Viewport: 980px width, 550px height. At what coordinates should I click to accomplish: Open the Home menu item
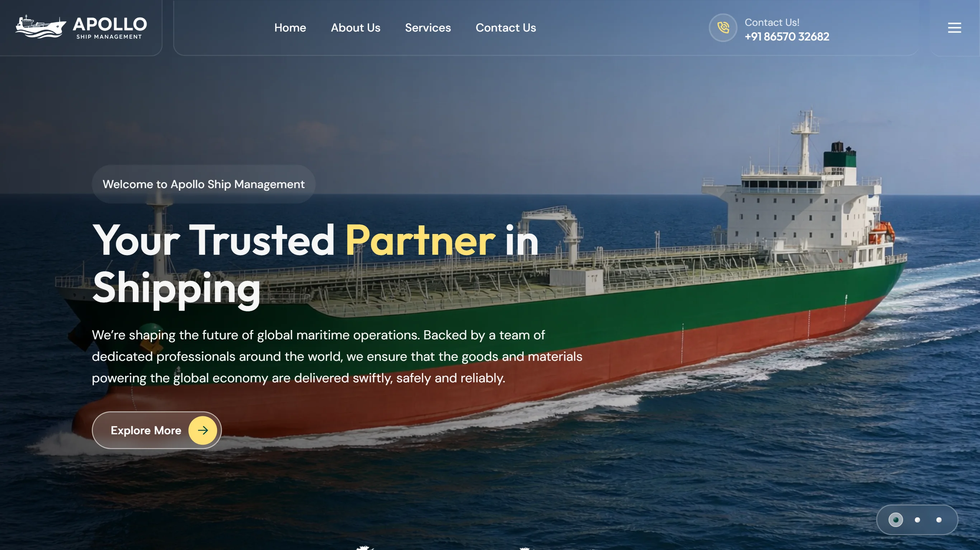point(290,28)
